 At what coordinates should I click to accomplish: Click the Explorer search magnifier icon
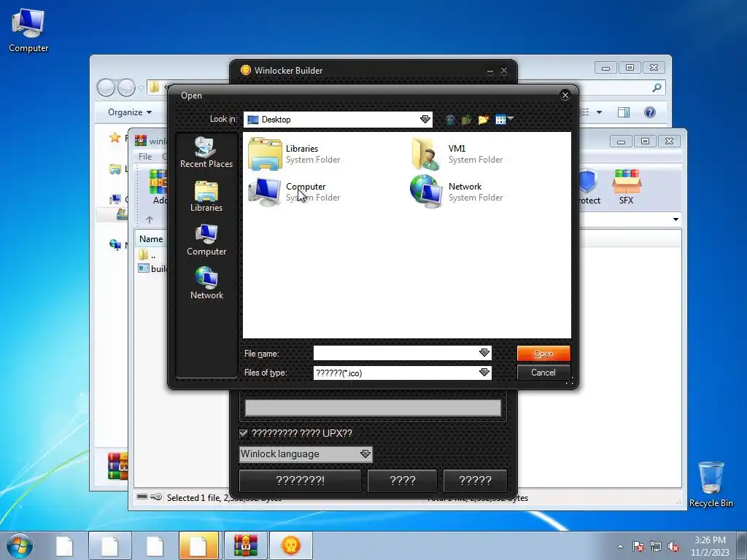point(657,87)
